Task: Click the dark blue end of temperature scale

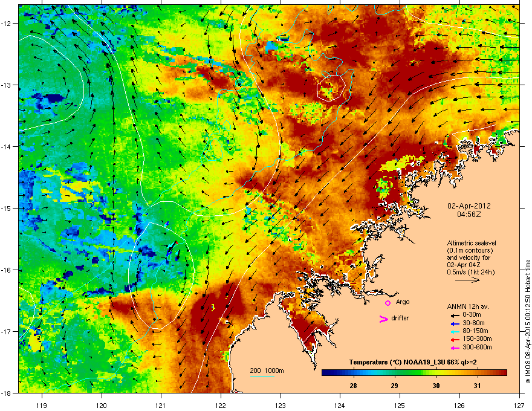Action: pos(325,373)
